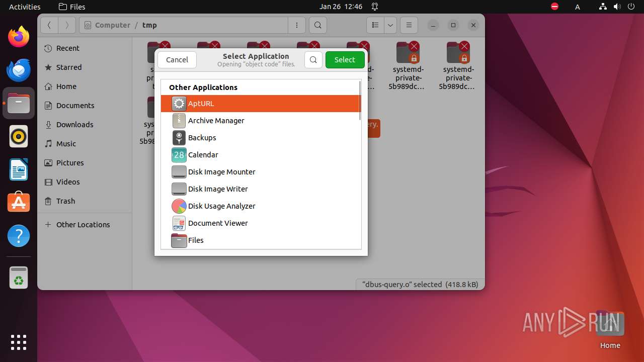Open path bar options menu in Files
644x362 pixels.
[x=296, y=25]
